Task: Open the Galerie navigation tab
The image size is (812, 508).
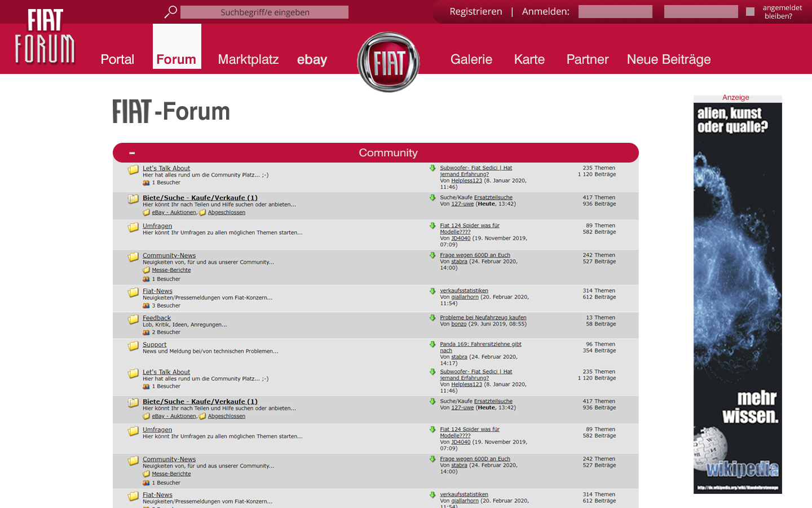Action: click(471, 59)
